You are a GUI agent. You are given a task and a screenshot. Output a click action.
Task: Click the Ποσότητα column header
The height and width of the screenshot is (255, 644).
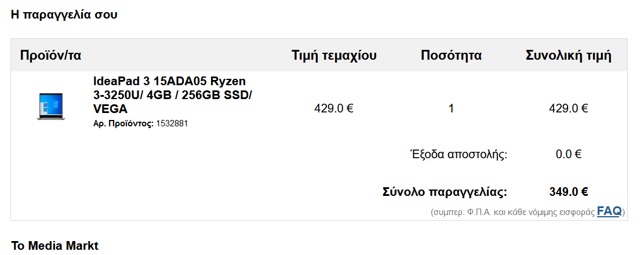coord(451,56)
